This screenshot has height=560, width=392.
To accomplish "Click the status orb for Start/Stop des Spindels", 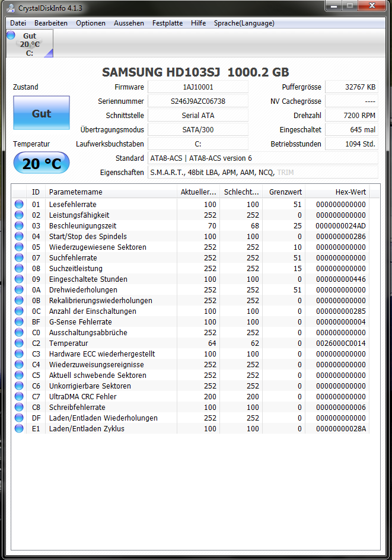I will click(x=19, y=236).
